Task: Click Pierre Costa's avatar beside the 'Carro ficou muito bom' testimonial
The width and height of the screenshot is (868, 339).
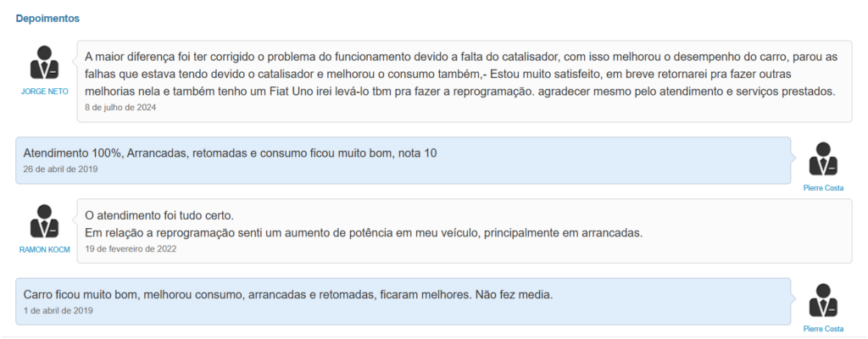Action: (x=823, y=301)
